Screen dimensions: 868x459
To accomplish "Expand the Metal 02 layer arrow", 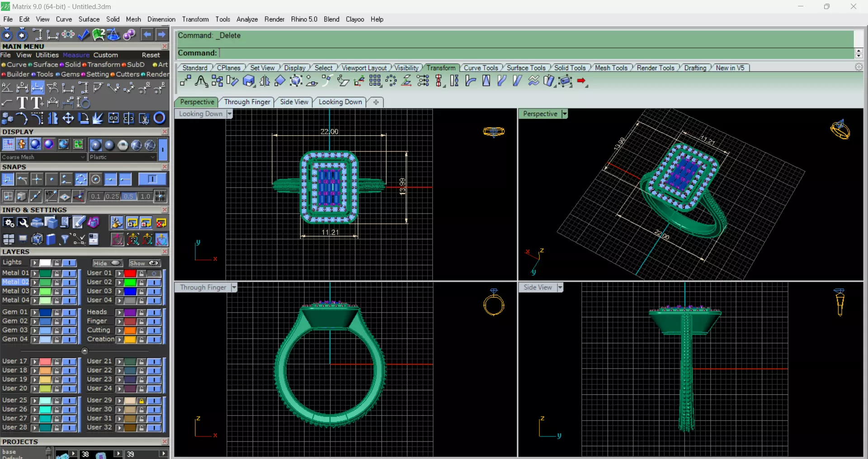I will [x=34, y=282].
